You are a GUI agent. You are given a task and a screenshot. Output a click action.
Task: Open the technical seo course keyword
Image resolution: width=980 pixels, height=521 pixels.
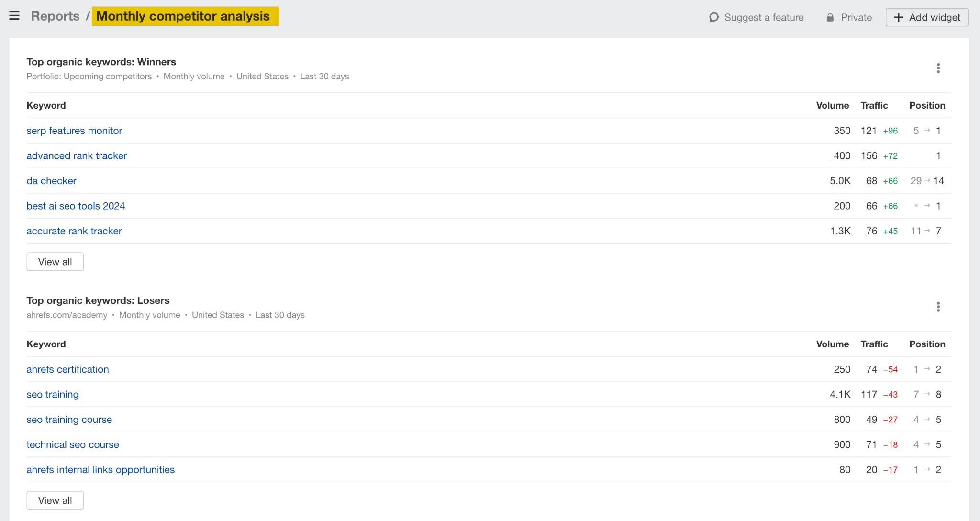click(x=73, y=445)
